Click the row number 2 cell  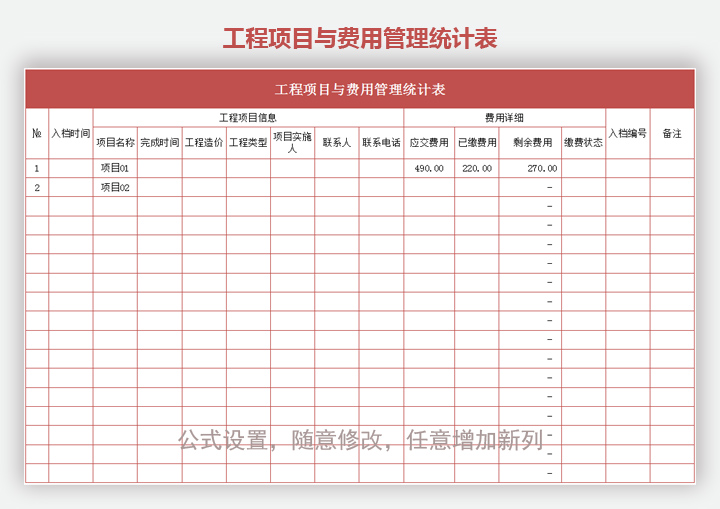[37, 187]
